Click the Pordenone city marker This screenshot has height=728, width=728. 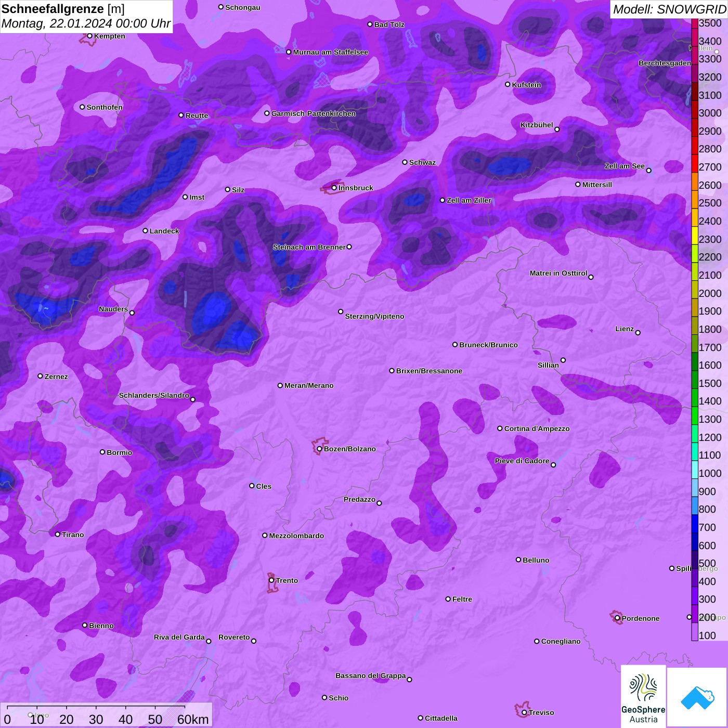coord(617,618)
